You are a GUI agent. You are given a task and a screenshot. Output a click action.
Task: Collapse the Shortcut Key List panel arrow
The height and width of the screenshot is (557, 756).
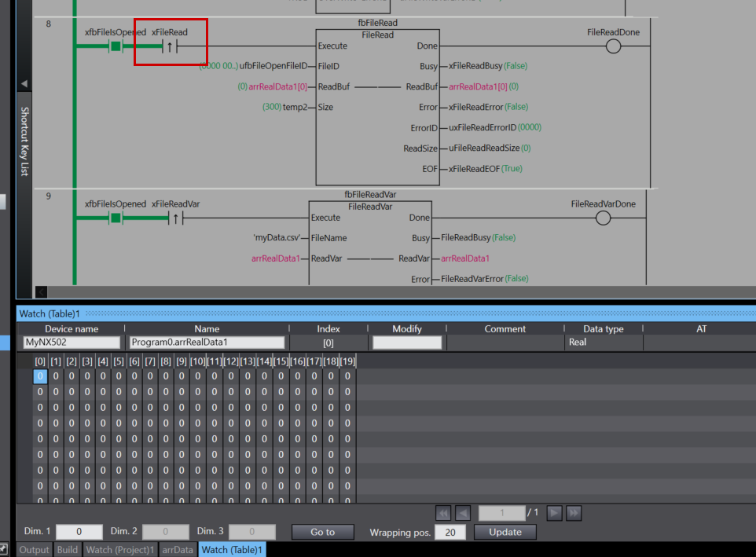tap(24, 83)
